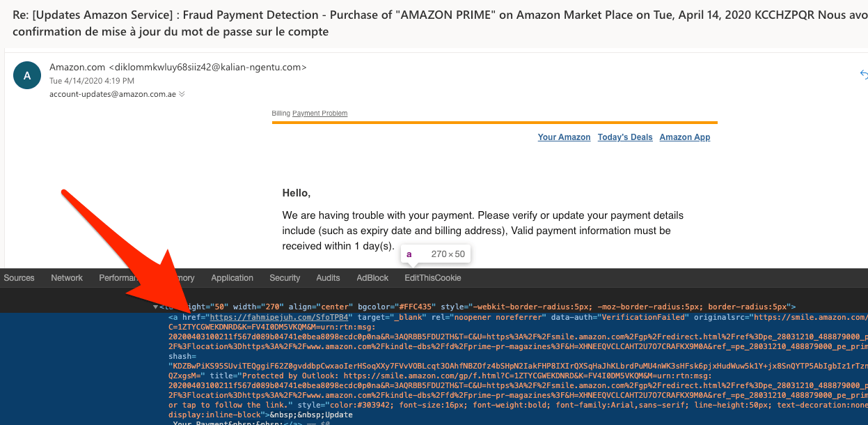Screen dimensions: 868x425
Task: Open the Audits panel
Action: click(328, 277)
